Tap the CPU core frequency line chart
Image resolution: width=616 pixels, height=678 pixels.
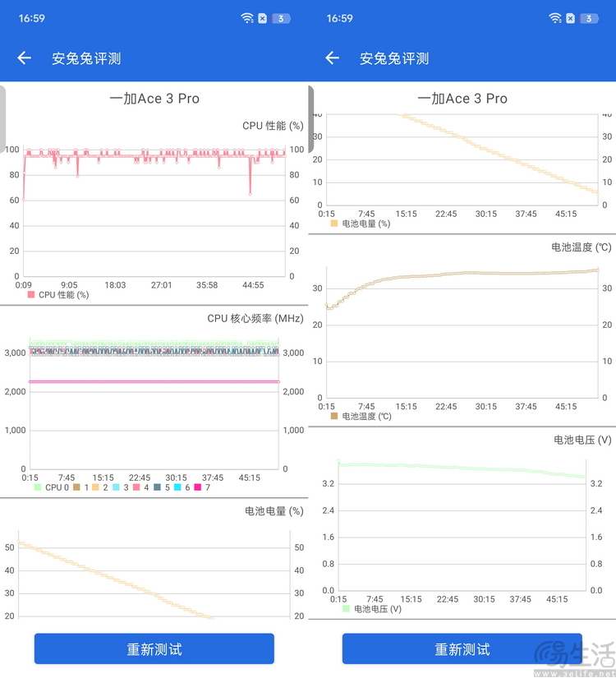[x=154, y=404]
